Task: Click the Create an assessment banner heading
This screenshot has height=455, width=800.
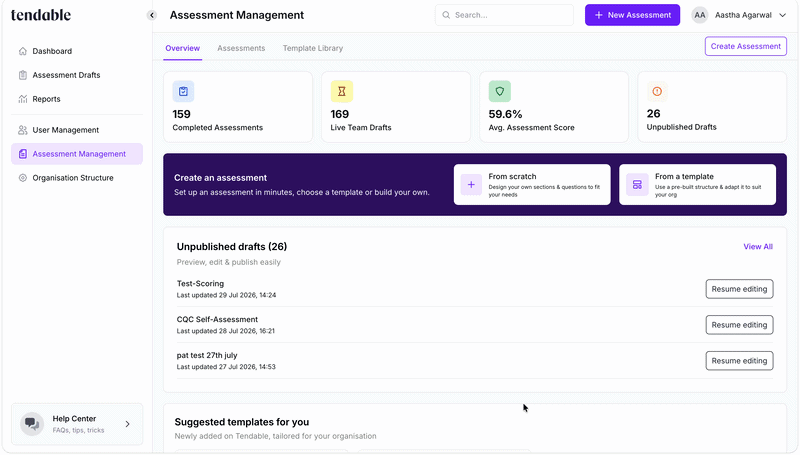Action: (x=220, y=178)
